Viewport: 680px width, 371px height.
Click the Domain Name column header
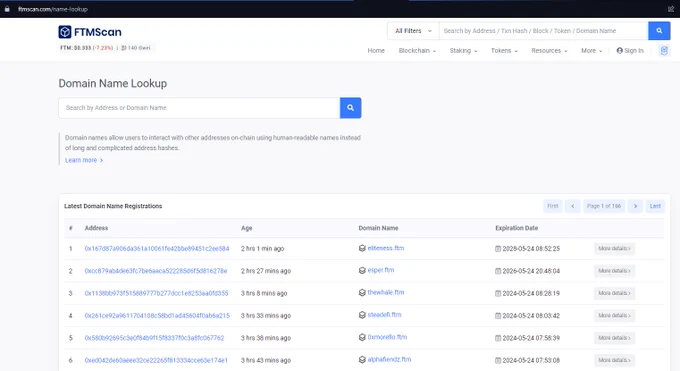coord(378,228)
